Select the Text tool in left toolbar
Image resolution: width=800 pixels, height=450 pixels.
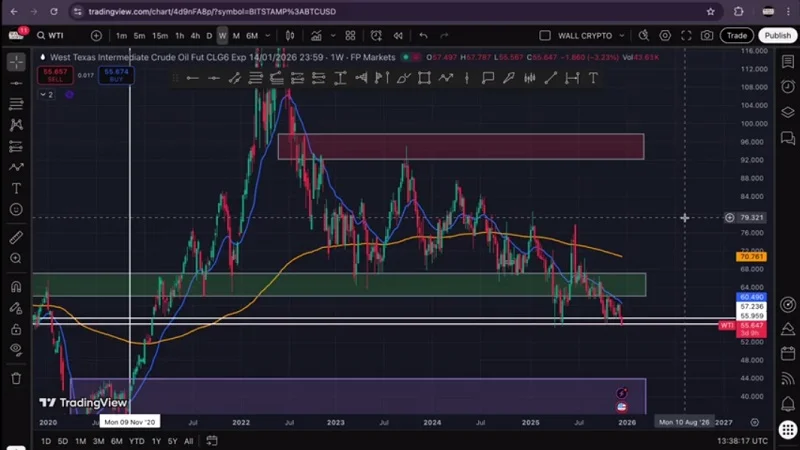[x=16, y=188]
